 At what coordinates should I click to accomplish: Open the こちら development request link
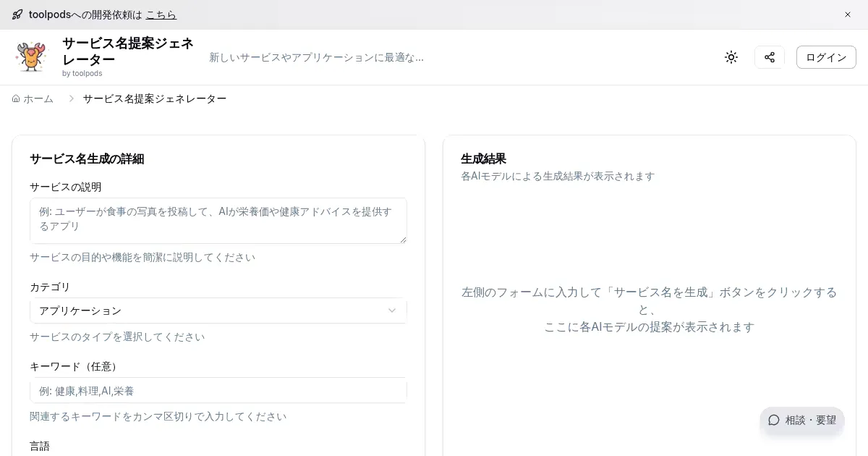point(161,14)
